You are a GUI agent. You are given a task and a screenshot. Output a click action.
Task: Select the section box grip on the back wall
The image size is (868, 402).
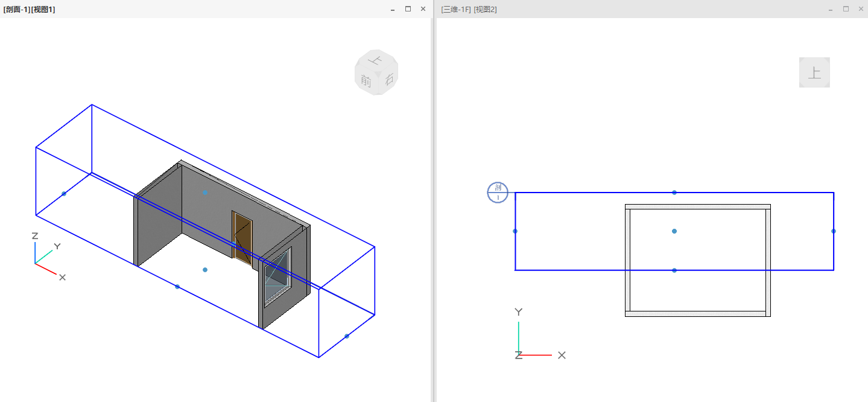pyautogui.click(x=205, y=193)
